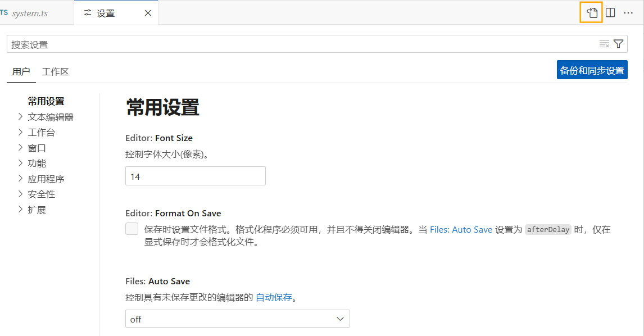Expand the 窗口 category
This screenshot has height=336, width=644.
[x=20, y=147]
